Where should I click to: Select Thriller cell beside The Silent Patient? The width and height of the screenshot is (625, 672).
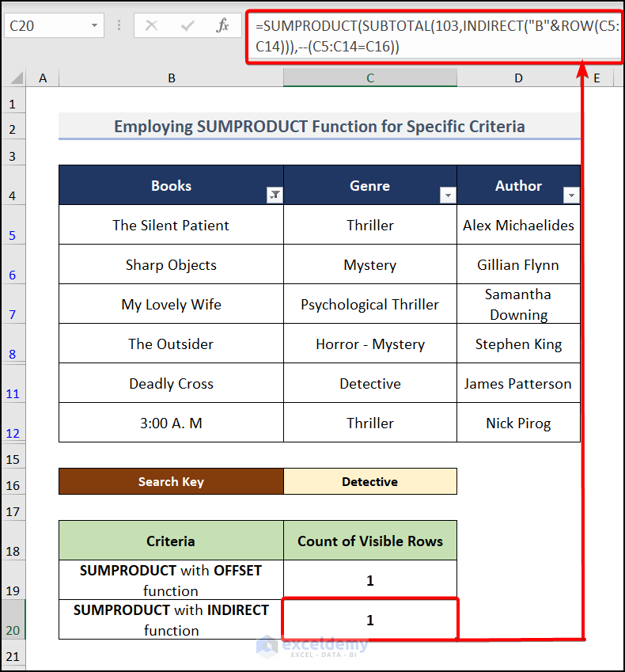click(x=370, y=225)
